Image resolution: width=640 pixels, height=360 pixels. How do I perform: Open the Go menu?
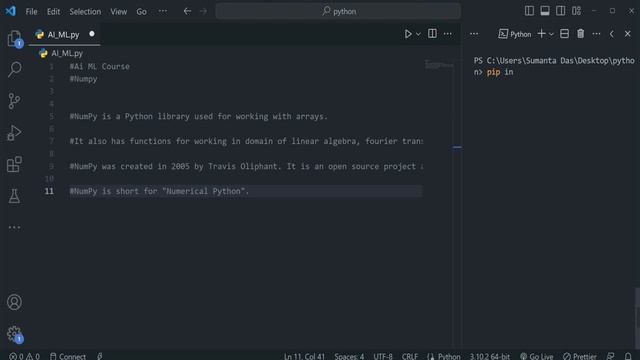[141, 11]
